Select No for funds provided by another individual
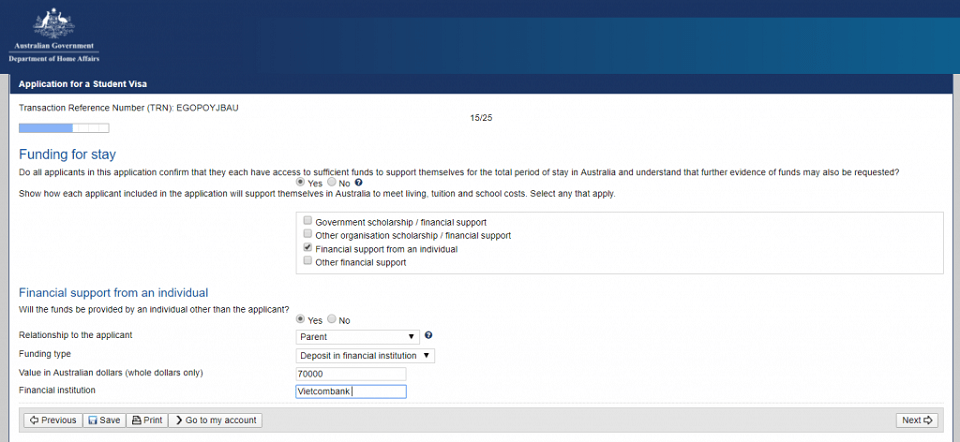This screenshot has height=442, width=960. pyautogui.click(x=332, y=319)
